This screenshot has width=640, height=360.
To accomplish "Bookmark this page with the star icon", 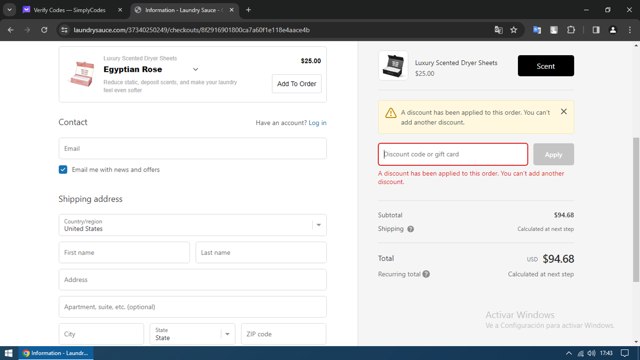I will [514, 30].
